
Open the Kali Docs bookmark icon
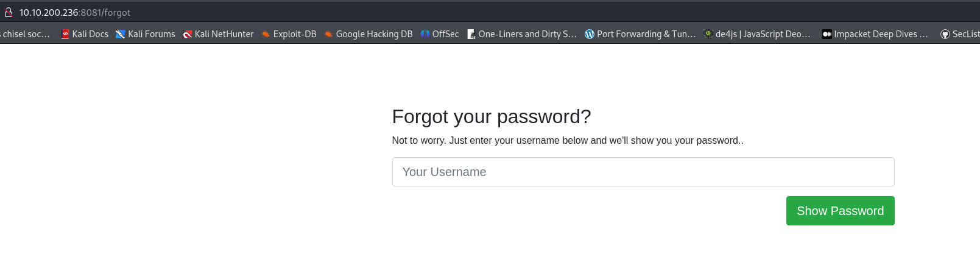65,34
